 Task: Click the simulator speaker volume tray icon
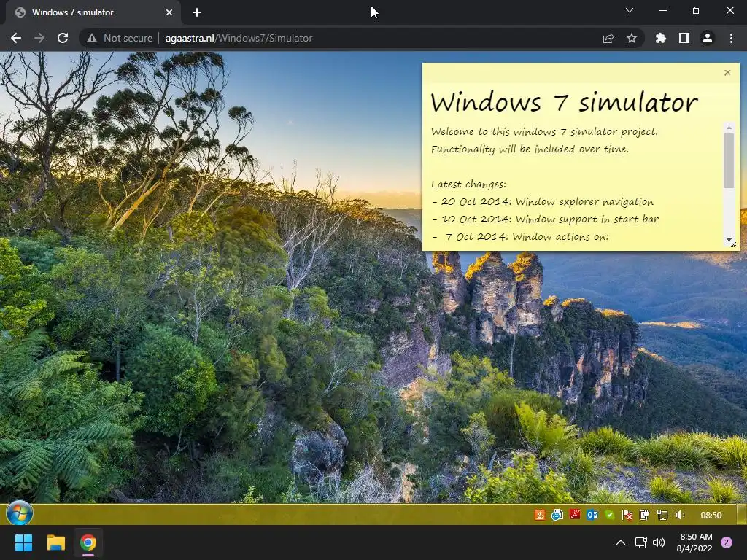[x=680, y=515]
